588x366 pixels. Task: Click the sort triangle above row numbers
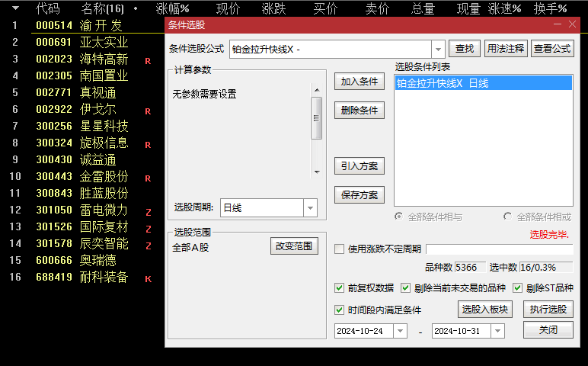click(15, 8)
